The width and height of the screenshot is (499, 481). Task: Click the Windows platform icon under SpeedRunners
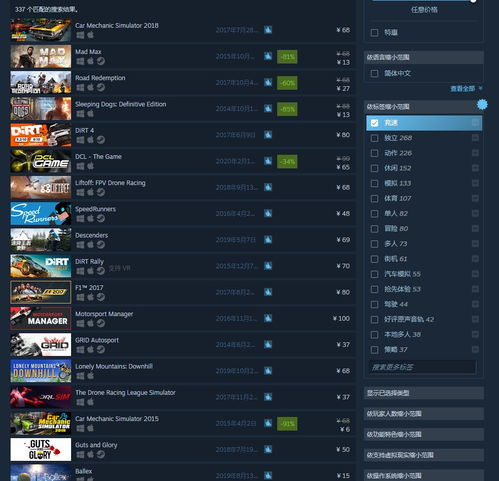point(80,219)
